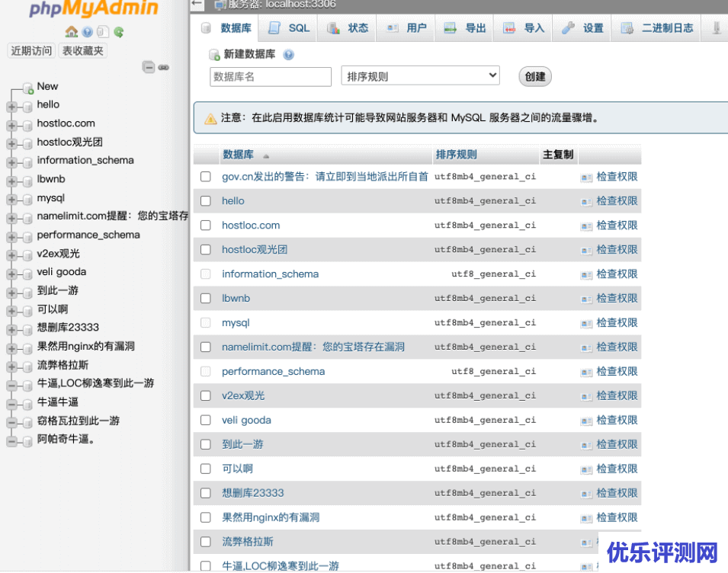Open the 近期访问 recent button
Image resolution: width=728 pixels, height=573 pixels.
(x=31, y=50)
